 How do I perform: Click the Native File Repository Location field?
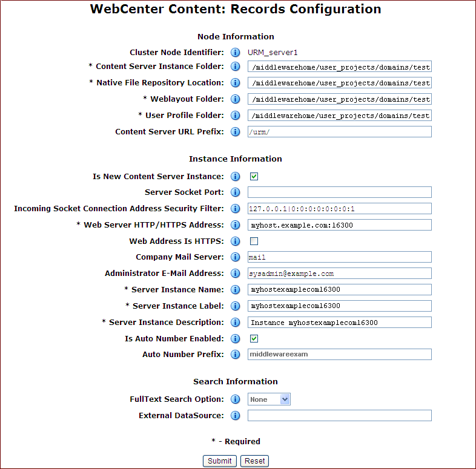(339, 83)
